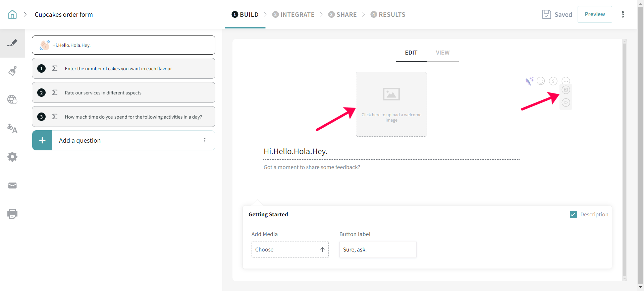Screen dimensions: 644x291
Task: Open the top-right kebab options menu
Action: [623, 14]
